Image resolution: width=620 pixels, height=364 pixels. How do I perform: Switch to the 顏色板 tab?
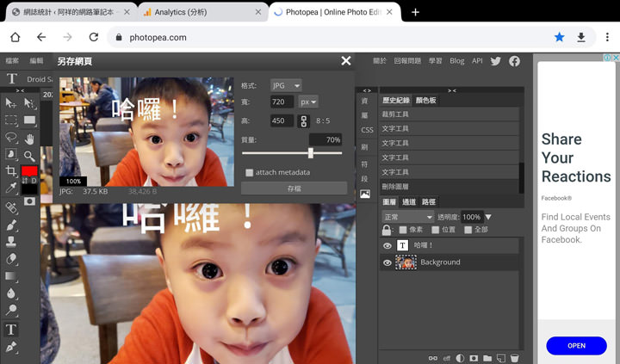coord(426,101)
